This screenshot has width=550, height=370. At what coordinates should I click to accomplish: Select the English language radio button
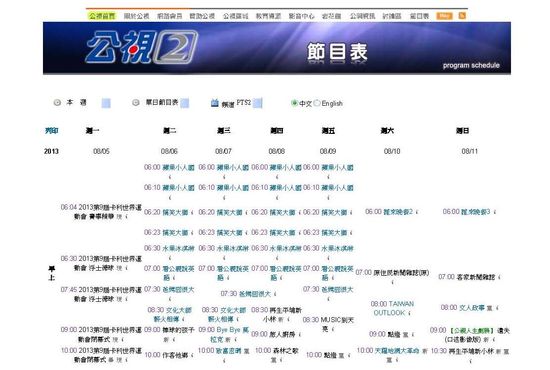317,103
